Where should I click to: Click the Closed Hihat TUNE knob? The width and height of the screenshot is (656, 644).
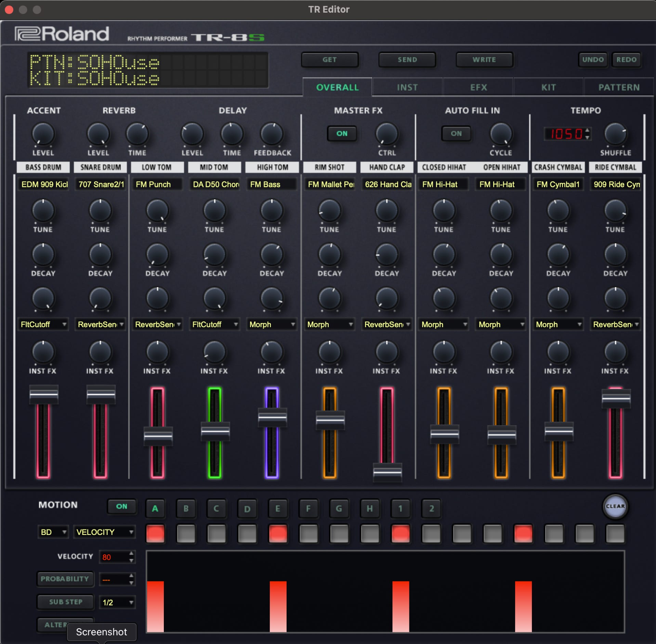[444, 211]
